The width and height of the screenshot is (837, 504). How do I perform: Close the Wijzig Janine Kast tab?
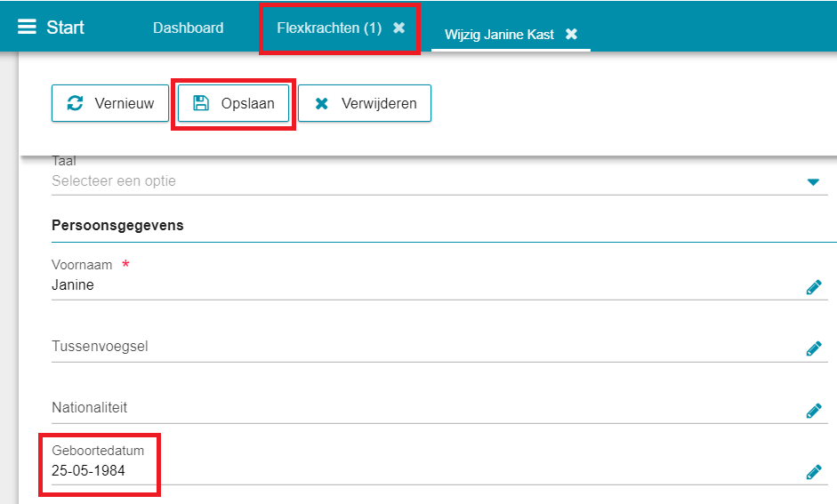pyautogui.click(x=571, y=34)
